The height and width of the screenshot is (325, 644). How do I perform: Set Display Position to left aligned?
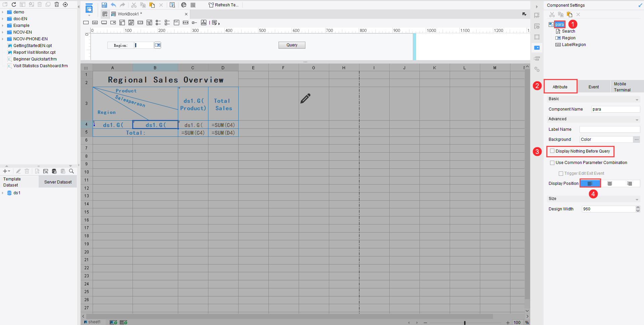pyautogui.click(x=590, y=184)
